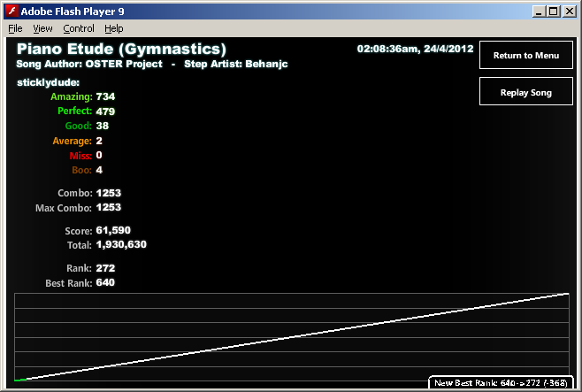Minimize the Flash Player window
582x392 pixels.
tap(539, 12)
